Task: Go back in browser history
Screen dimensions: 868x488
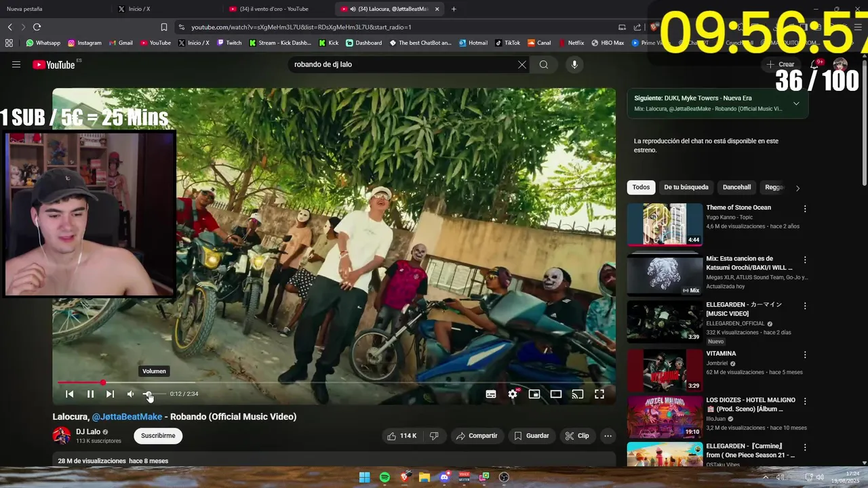Action: (9, 27)
